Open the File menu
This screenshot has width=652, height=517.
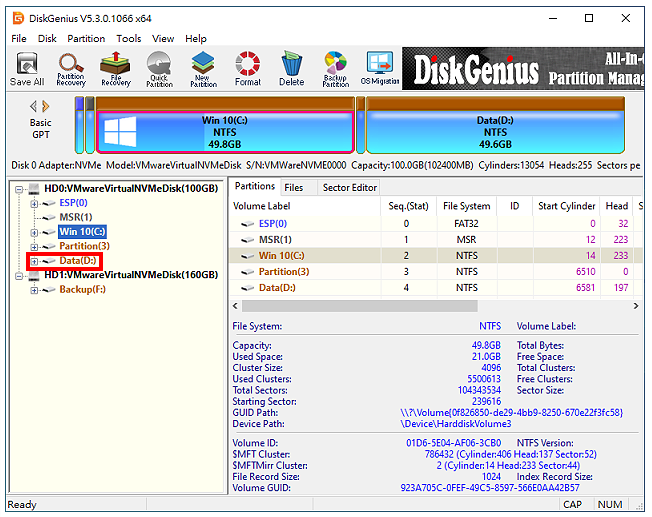(19, 39)
